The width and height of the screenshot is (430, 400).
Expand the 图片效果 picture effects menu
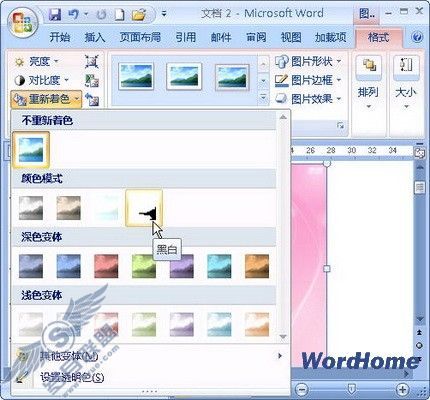coord(308,99)
